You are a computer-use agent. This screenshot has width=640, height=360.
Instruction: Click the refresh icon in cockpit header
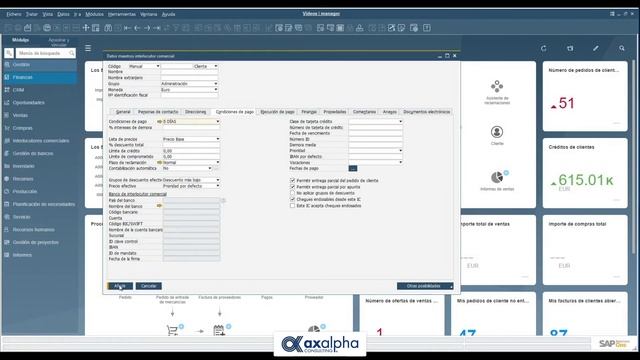pyautogui.click(x=543, y=48)
